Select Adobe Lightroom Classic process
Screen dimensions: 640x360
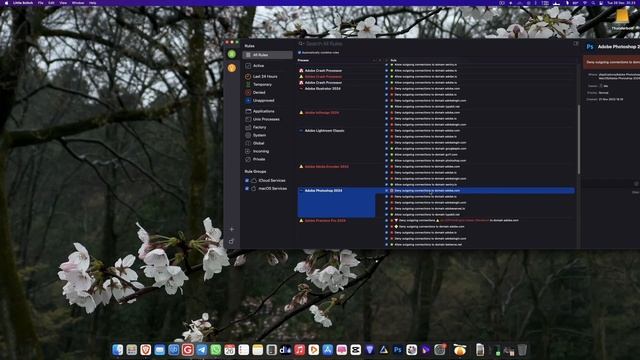(x=324, y=131)
